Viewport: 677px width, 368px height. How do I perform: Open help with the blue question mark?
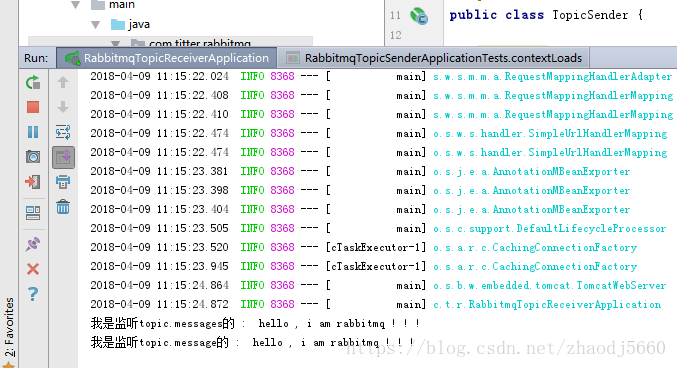(x=33, y=294)
